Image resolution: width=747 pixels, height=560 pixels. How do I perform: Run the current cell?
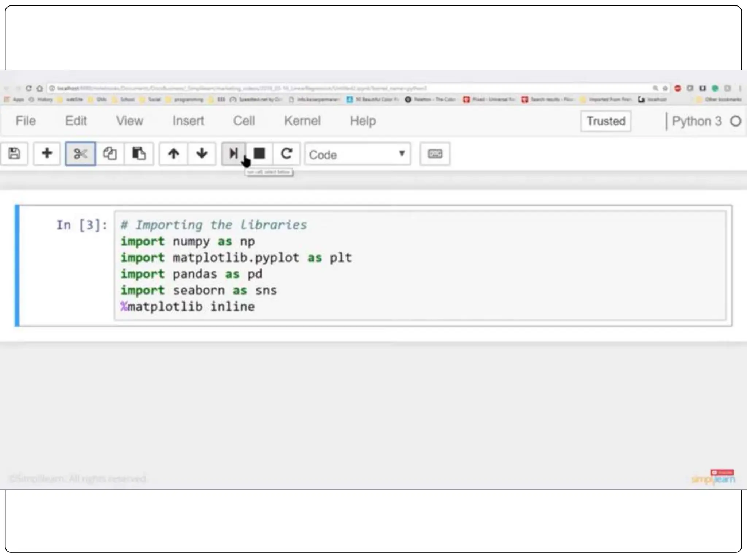[233, 153]
